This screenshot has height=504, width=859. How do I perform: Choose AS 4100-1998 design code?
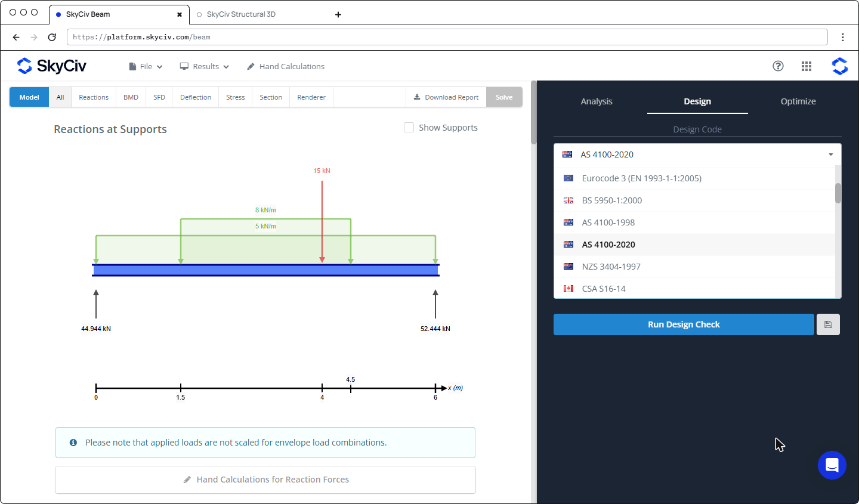(694, 222)
